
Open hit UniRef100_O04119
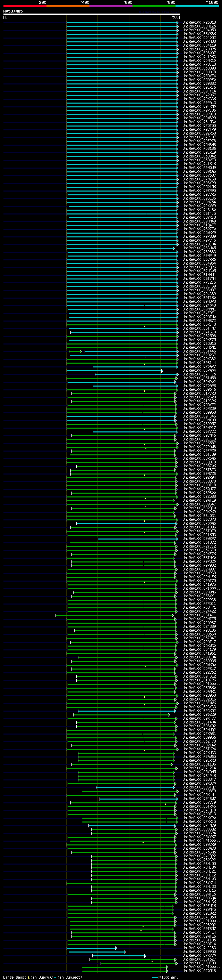point(199,45)
